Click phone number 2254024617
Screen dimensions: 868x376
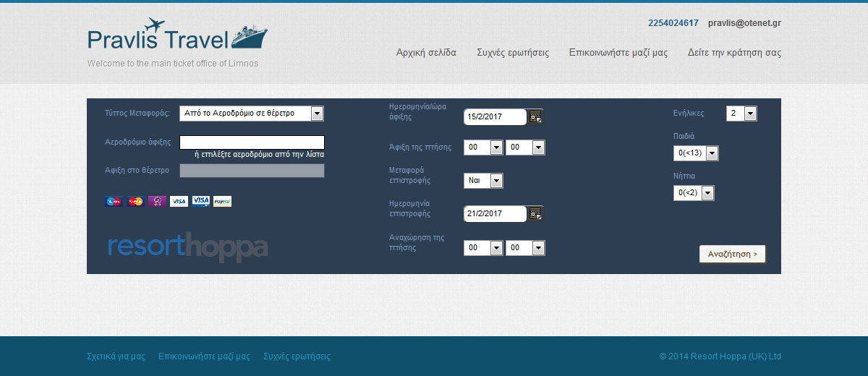point(673,23)
